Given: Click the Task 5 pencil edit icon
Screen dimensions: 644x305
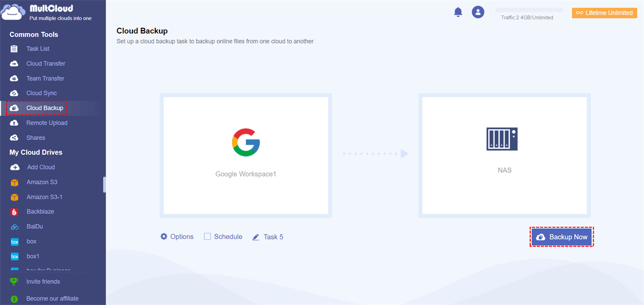Looking at the screenshot, I should click(x=256, y=237).
